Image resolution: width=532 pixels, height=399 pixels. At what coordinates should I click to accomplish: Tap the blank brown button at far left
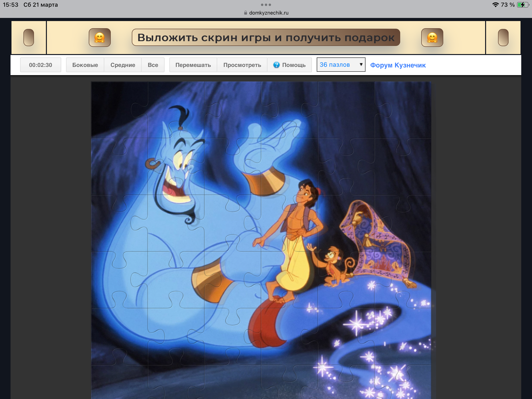pyautogui.click(x=29, y=38)
